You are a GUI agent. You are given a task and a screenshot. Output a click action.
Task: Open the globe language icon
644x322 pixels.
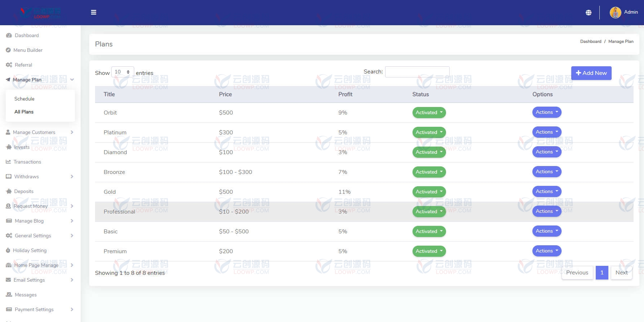point(589,13)
